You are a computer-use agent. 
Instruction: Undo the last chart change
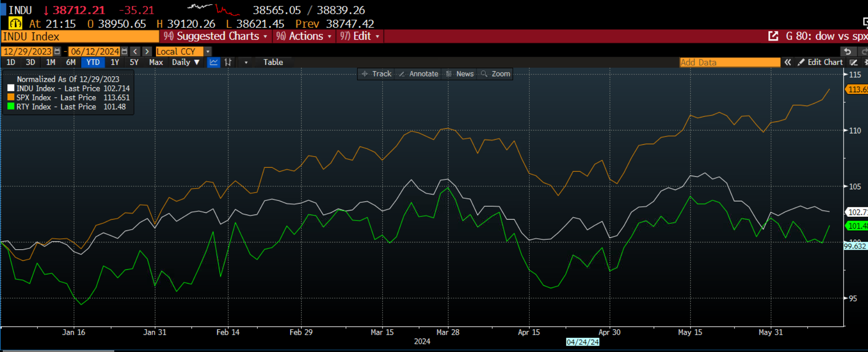[847, 52]
